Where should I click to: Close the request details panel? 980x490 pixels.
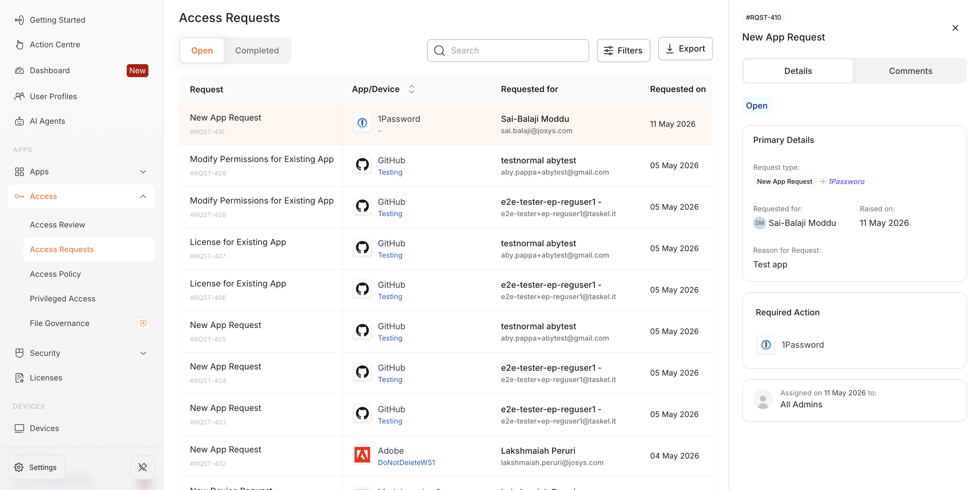coord(955,28)
